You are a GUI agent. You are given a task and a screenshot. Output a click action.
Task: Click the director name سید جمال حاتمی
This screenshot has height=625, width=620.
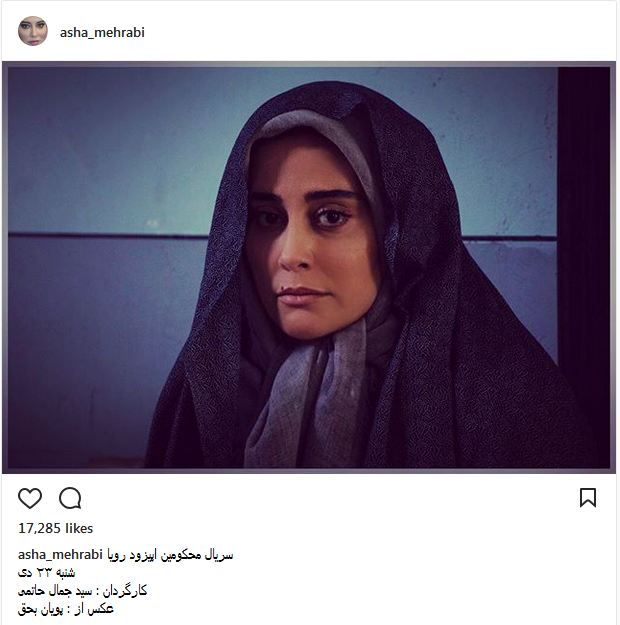[x=55, y=591]
